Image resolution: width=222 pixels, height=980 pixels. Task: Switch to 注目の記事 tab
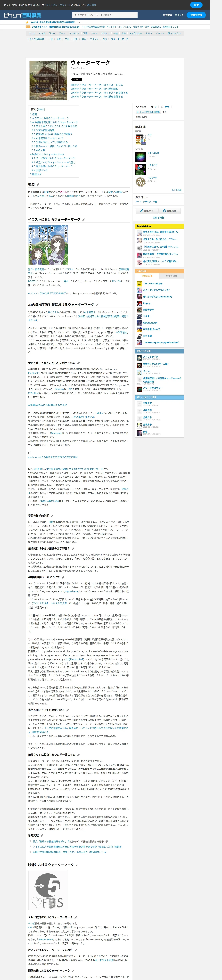(147, 276)
